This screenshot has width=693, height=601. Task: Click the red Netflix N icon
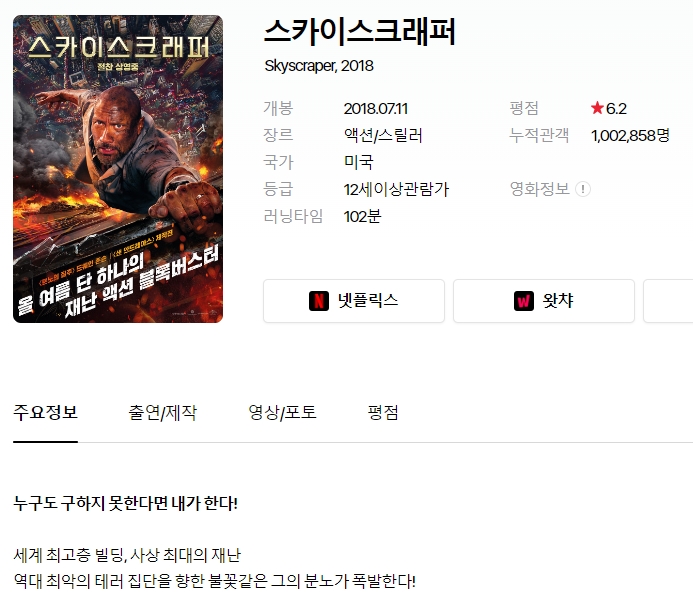(x=319, y=301)
